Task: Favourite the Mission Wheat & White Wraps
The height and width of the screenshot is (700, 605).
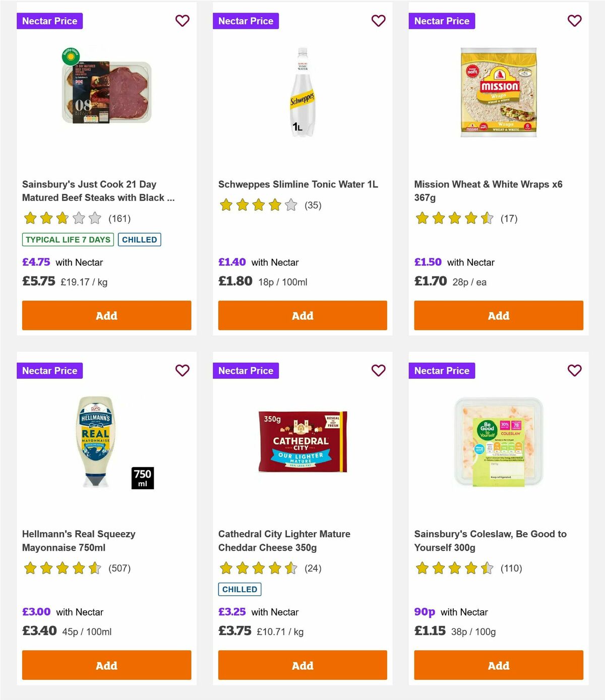Action: tap(574, 21)
